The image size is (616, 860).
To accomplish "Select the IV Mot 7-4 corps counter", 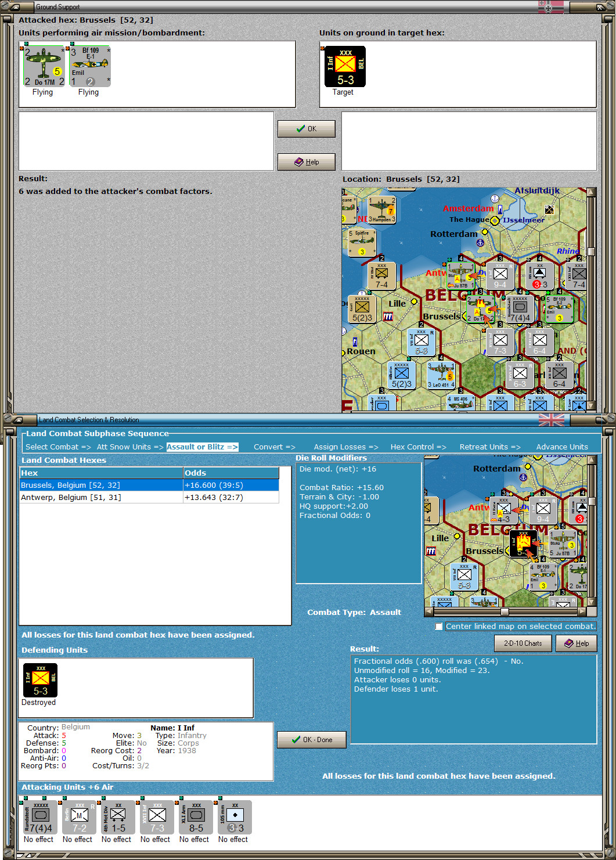I will (381, 276).
